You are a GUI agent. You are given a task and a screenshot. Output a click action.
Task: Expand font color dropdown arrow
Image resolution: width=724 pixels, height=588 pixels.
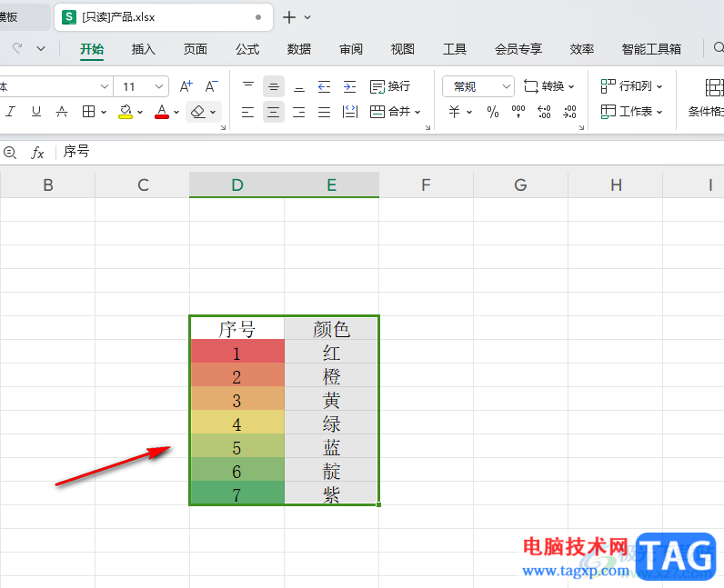(176, 112)
